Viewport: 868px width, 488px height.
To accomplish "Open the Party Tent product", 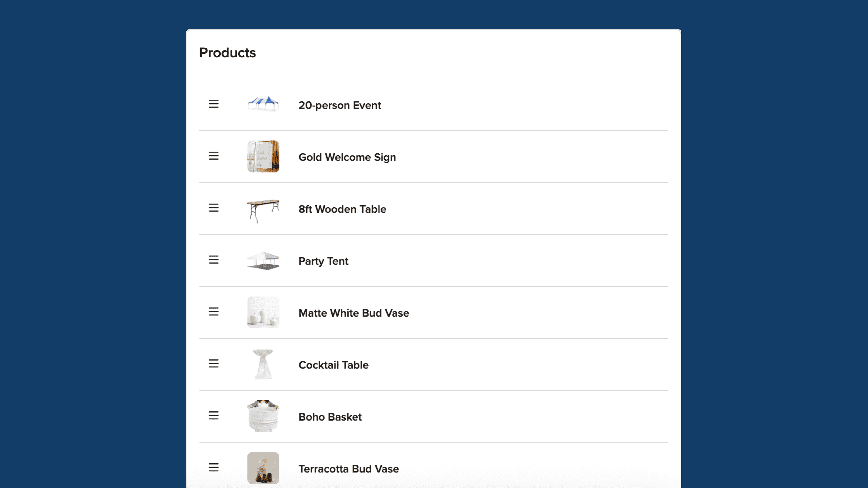I will (x=323, y=261).
